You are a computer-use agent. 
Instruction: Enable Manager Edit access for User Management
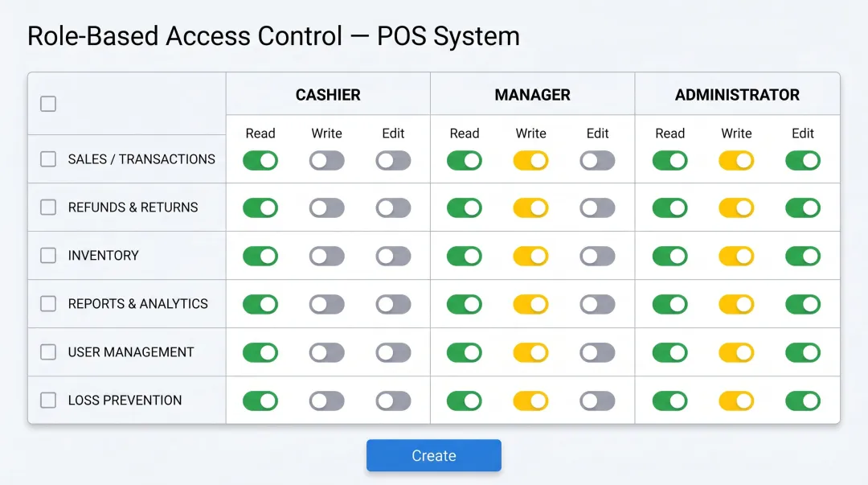click(597, 352)
